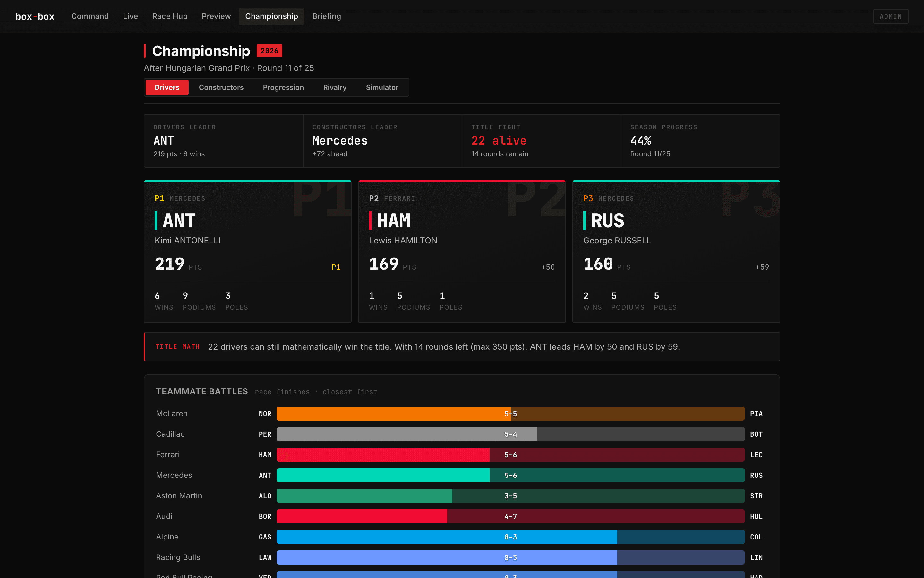The width and height of the screenshot is (924, 578).
Task: Click the PER driver code
Action: 265,435
